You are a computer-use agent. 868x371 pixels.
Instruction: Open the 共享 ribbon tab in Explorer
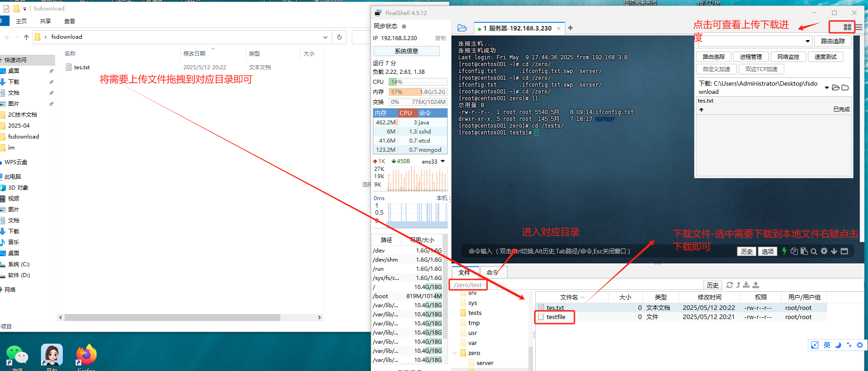(x=46, y=21)
